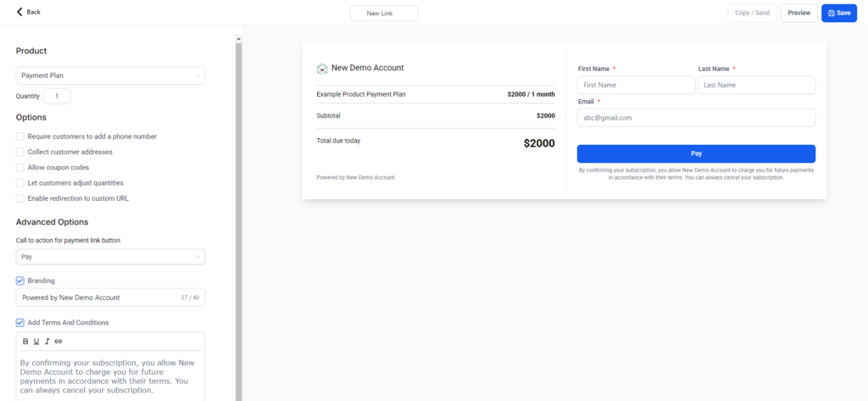Click the Subtotal label
The image size is (868, 401).
(x=328, y=116)
